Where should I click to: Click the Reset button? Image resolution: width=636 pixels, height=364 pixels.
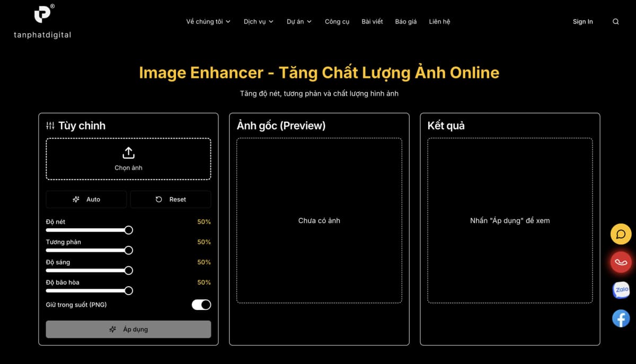tap(171, 199)
